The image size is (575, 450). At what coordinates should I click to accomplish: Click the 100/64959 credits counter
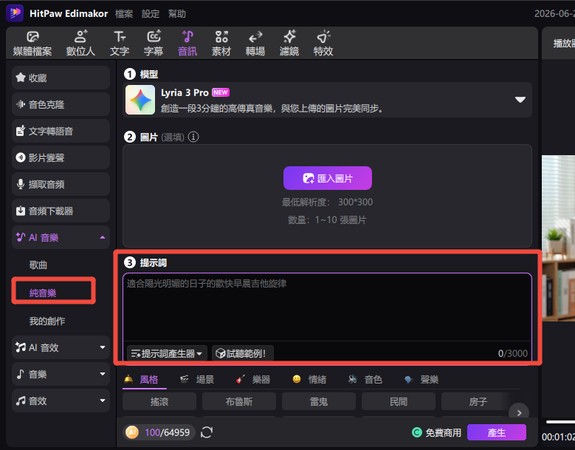click(167, 433)
